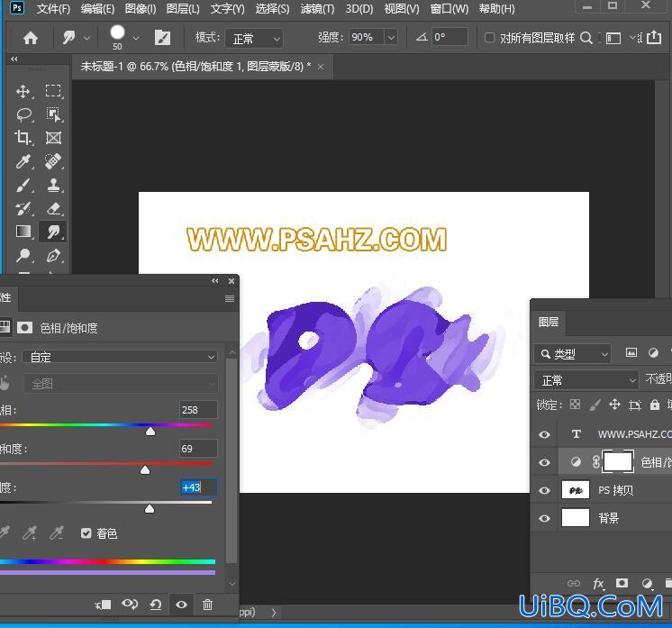Collapse the Properties panel with double arrows

point(214,281)
